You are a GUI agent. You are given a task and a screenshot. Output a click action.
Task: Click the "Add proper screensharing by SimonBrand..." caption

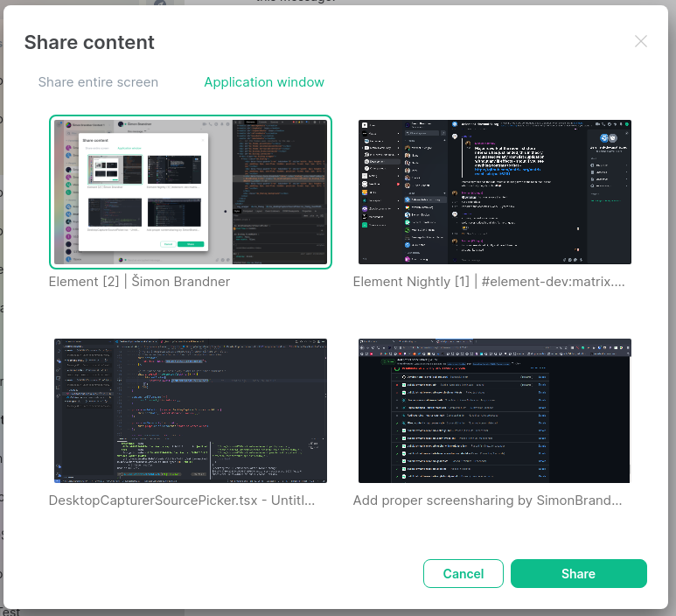tap(487, 500)
